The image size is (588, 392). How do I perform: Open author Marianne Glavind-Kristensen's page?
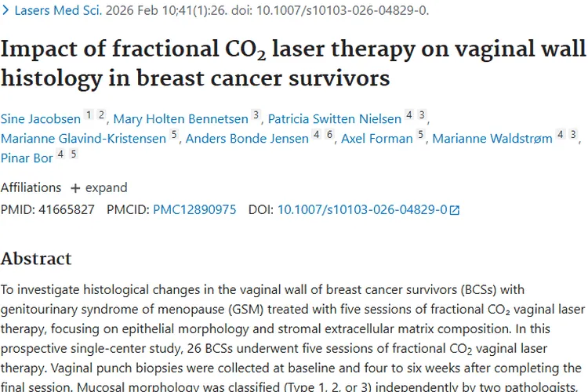pyautogui.click(x=84, y=139)
